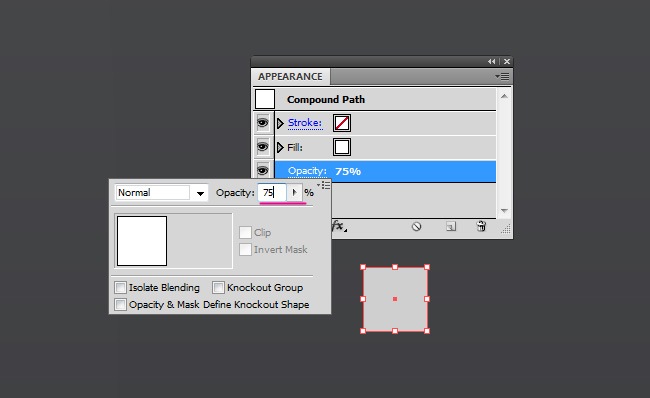Viewport: 650px width, 398px height.
Task: Expand the Stroke attribute triangle
Action: pos(280,123)
